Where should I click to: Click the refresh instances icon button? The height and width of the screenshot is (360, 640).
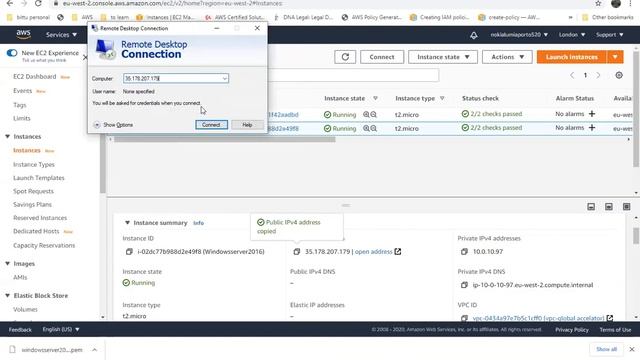tap(345, 57)
